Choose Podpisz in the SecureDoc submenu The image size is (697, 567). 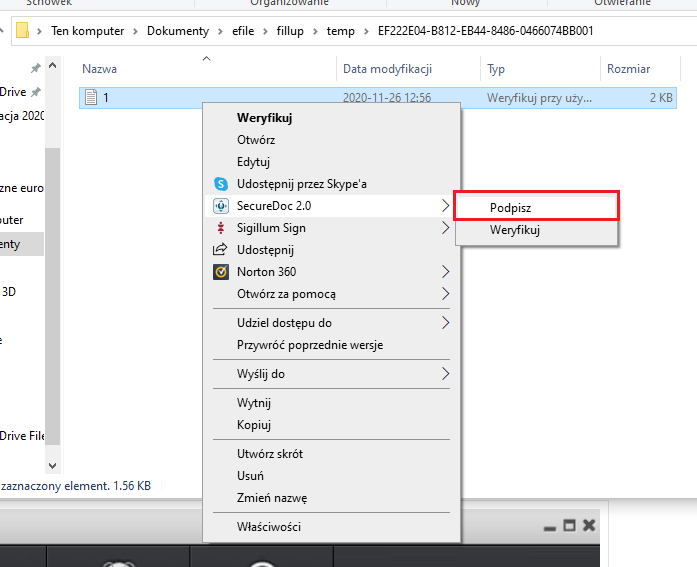[537, 208]
